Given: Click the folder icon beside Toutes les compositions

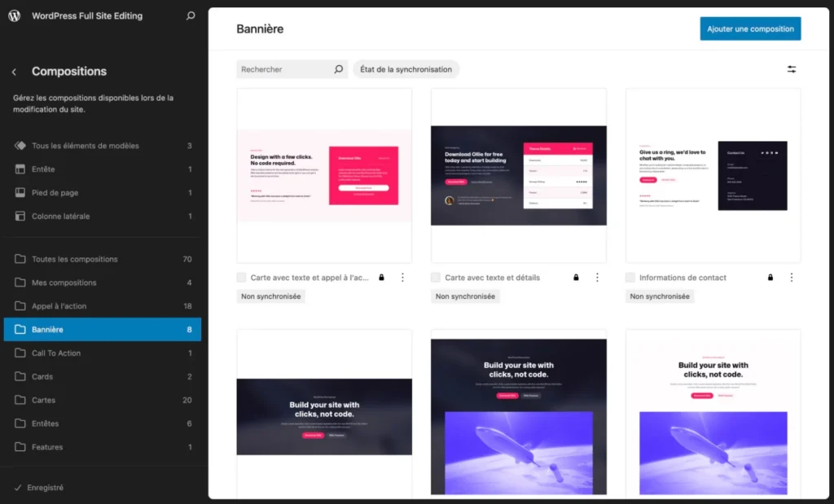Looking at the screenshot, I should (20, 259).
